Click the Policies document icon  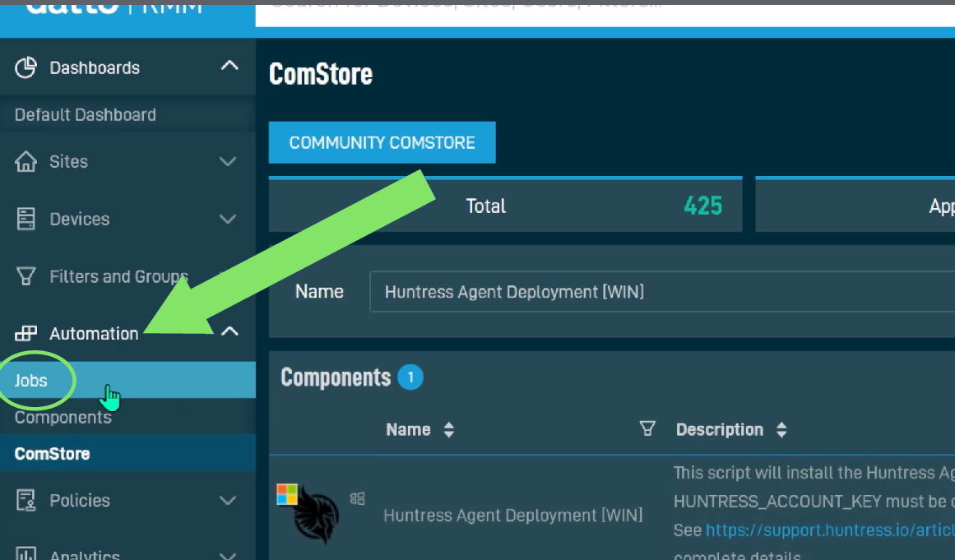(25, 500)
